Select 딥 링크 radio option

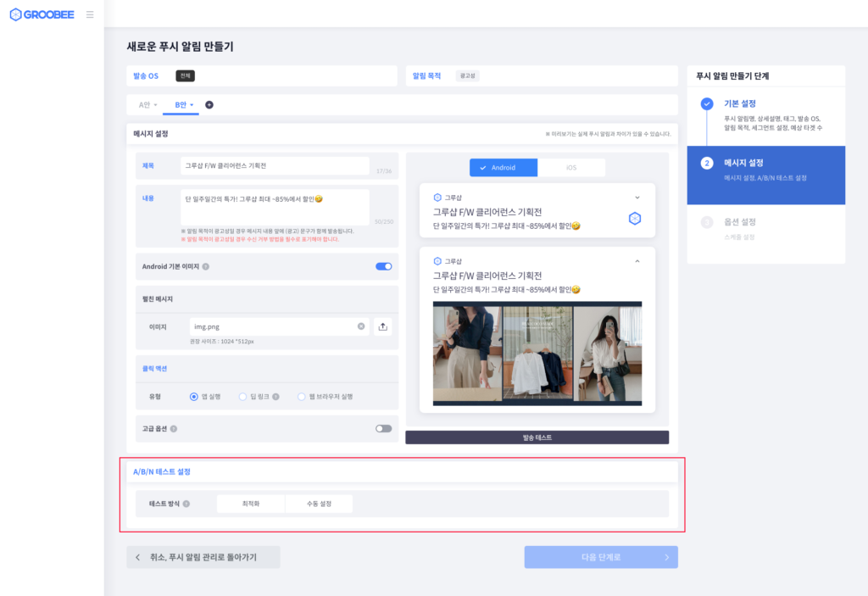(x=242, y=397)
